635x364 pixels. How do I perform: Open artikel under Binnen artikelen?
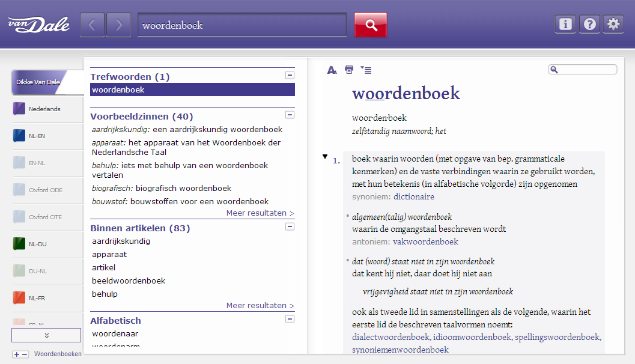coord(104,268)
